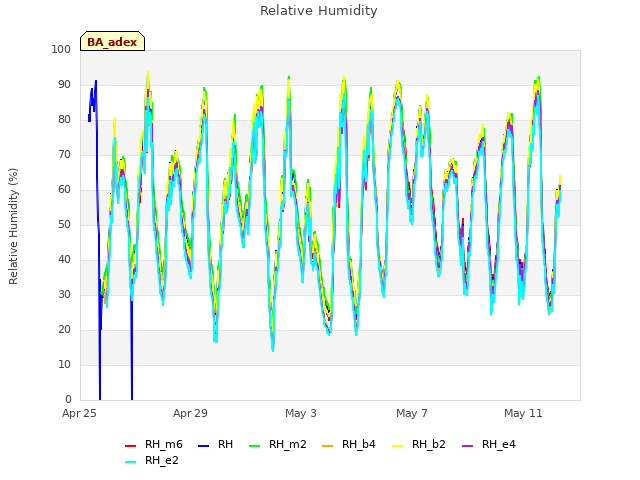This screenshot has width=640, height=480.
Task: Click the Relative Humidity chart title
Action: [319, 11]
